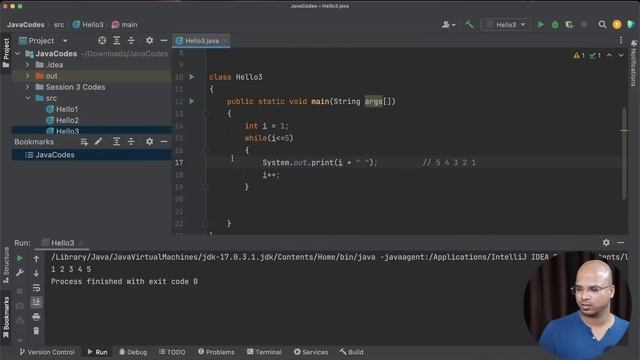Open the Run tool window tab
Image resolution: width=640 pixels, height=360 pixels.
[x=97, y=352]
